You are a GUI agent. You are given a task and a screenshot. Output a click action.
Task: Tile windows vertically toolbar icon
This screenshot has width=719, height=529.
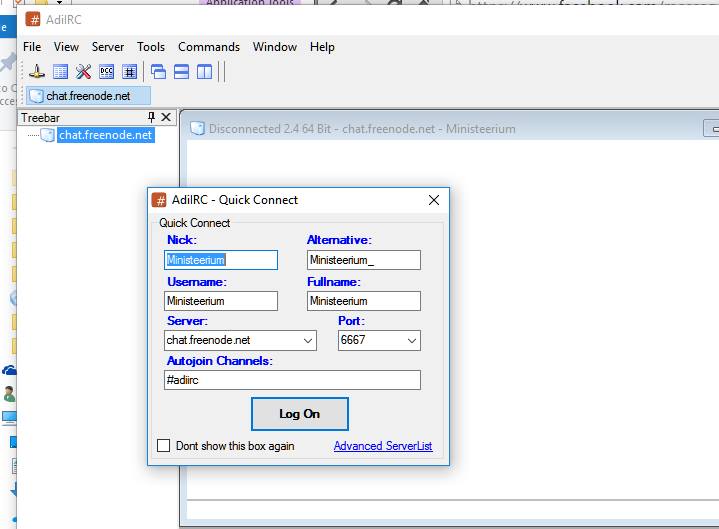pyautogui.click(x=205, y=72)
